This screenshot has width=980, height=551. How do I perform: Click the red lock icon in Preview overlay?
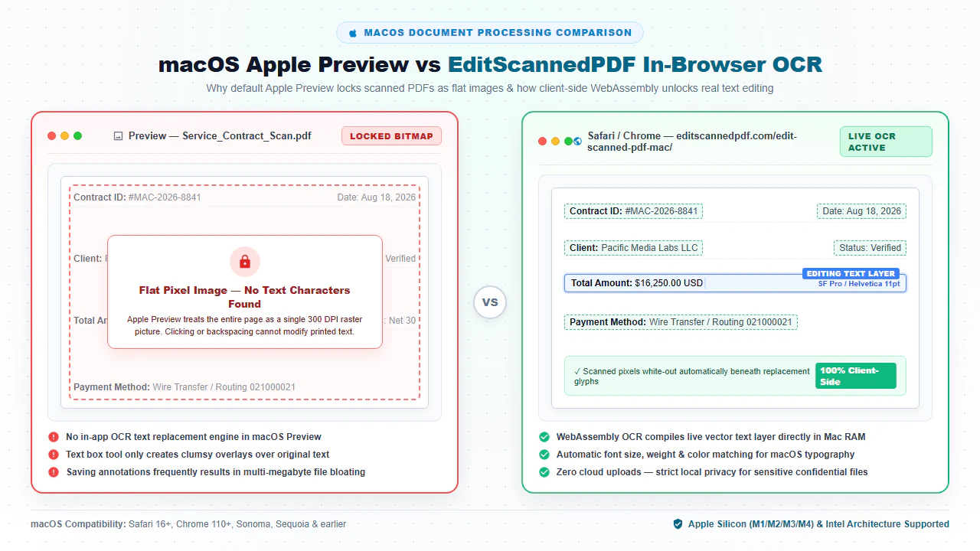245,262
